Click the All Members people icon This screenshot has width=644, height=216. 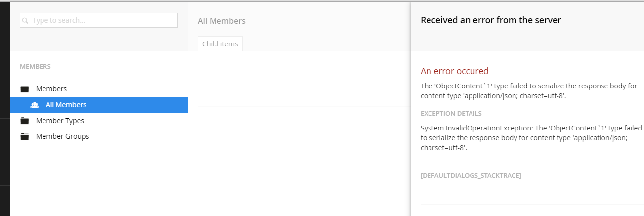point(35,105)
